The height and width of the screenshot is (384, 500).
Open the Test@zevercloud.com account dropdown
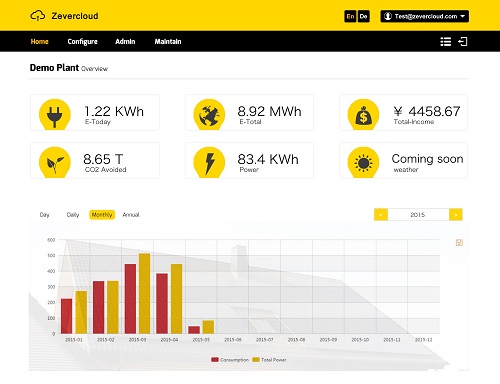(x=424, y=16)
